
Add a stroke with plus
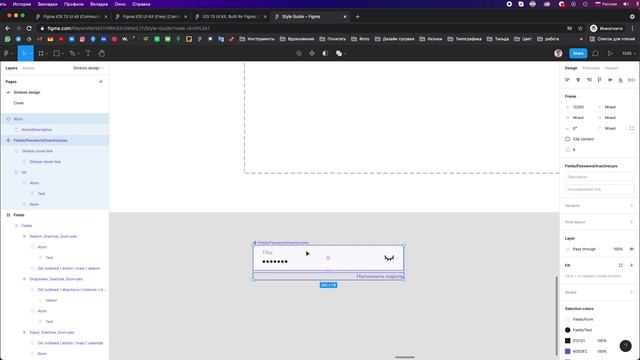pos(631,292)
